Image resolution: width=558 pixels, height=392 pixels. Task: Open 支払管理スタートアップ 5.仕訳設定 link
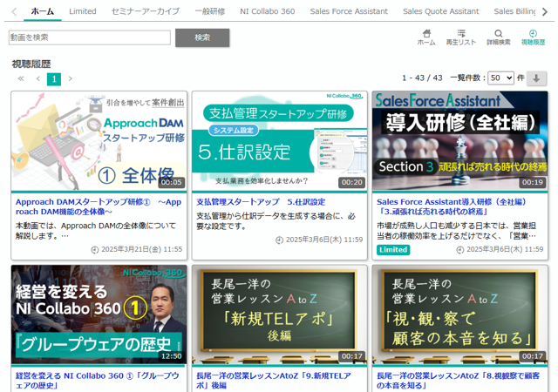click(261, 202)
